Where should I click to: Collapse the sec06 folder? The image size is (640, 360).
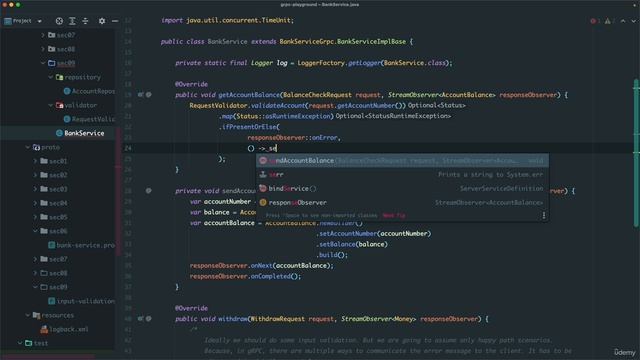[35, 231]
